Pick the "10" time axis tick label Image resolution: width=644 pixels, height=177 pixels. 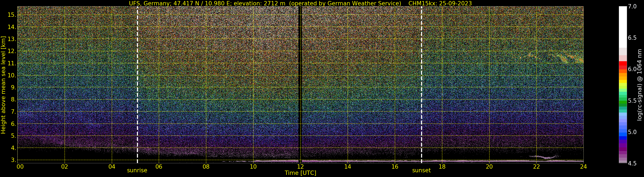pos(253,167)
